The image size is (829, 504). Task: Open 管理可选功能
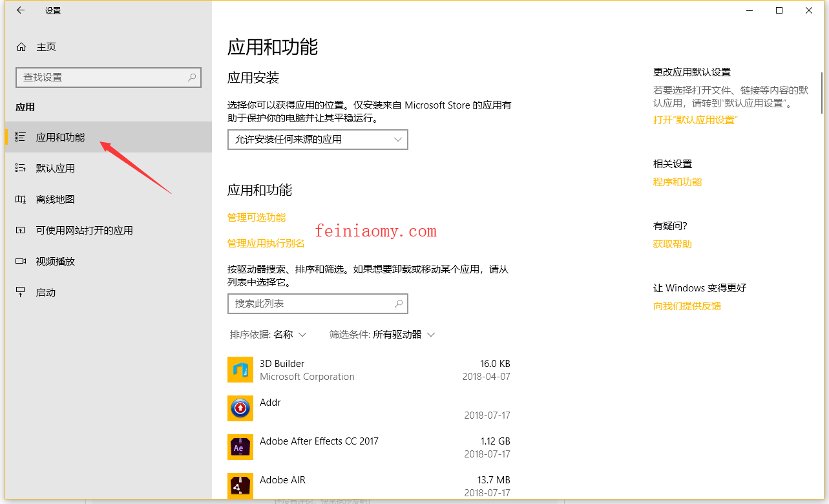[x=256, y=218]
